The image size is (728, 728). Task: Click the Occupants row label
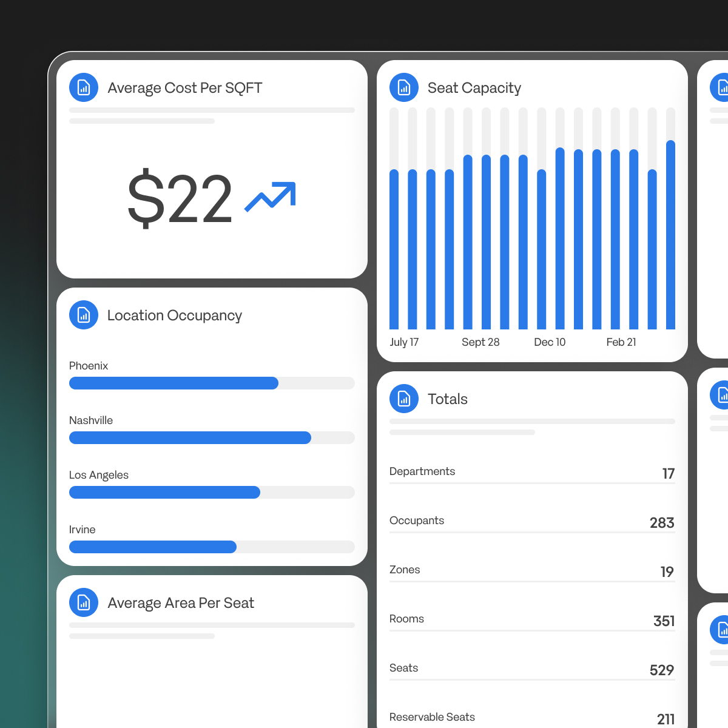[417, 521]
